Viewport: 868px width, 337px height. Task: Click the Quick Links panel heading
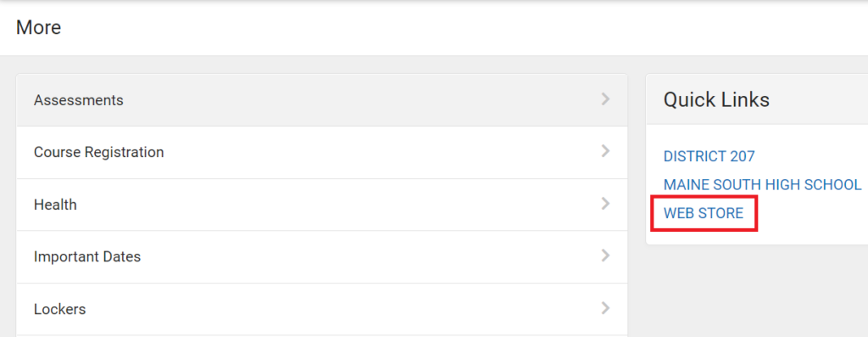(716, 100)
